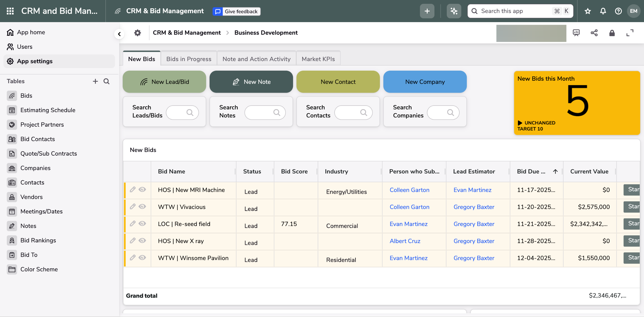644x317 pixels.
Task: Open the share icon in page header
Action: [x=594, y=33]
